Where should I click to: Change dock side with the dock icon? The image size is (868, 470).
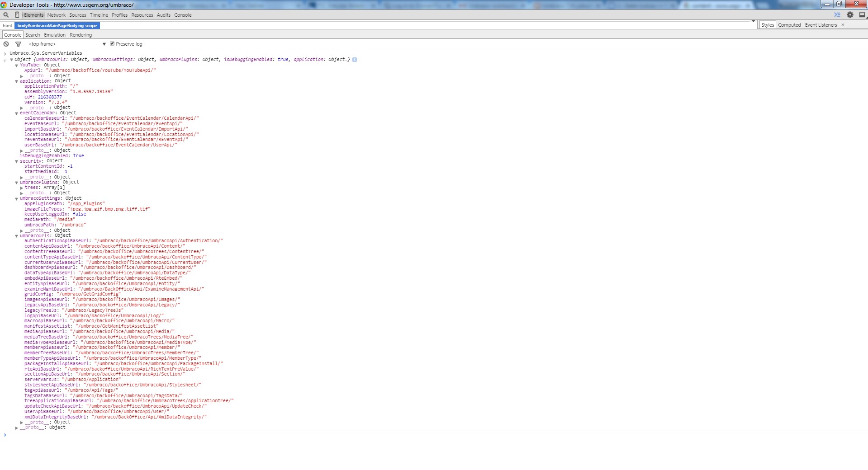[862, 15]
